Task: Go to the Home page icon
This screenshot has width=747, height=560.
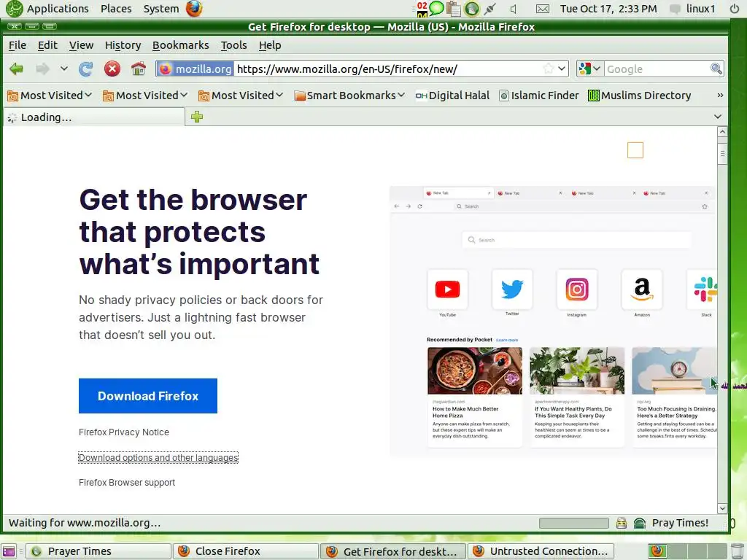Action: pos(138,69)
